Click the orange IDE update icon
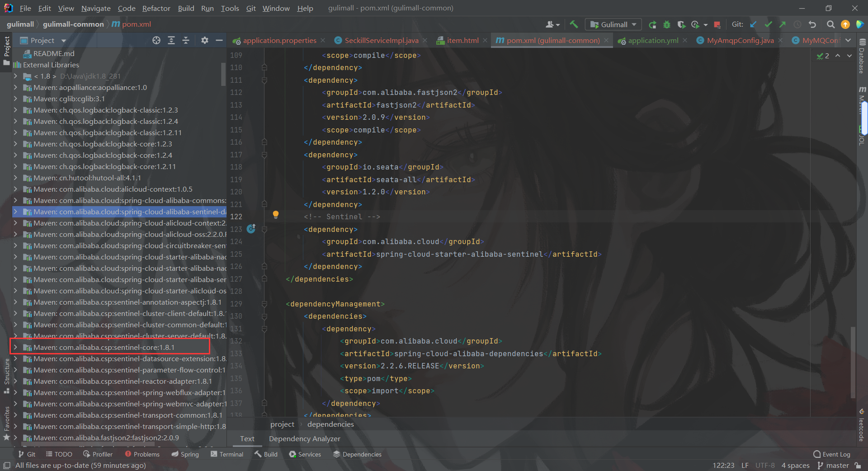868x471 pixels. click(845, 24)
